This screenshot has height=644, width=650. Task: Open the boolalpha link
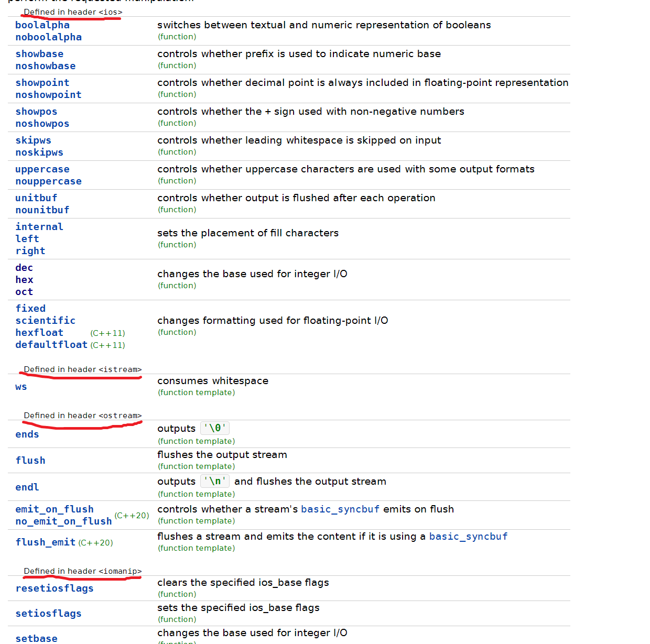tap(42, 25)
